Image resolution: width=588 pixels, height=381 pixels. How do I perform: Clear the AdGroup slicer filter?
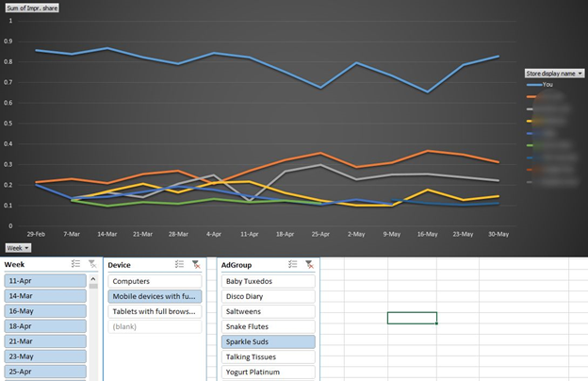pyautogui.click(x=309, y=266)
